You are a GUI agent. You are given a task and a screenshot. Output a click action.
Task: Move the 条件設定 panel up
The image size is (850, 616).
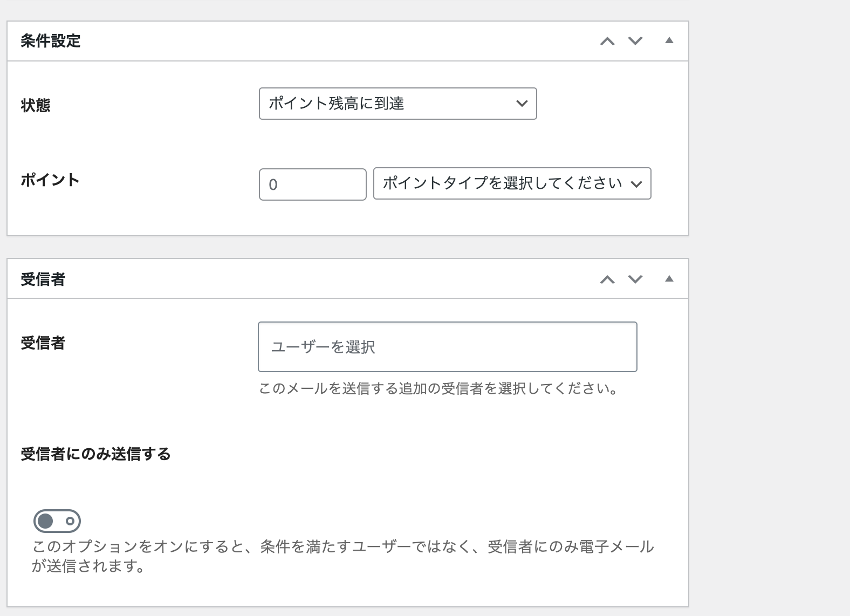pos(607,41)
